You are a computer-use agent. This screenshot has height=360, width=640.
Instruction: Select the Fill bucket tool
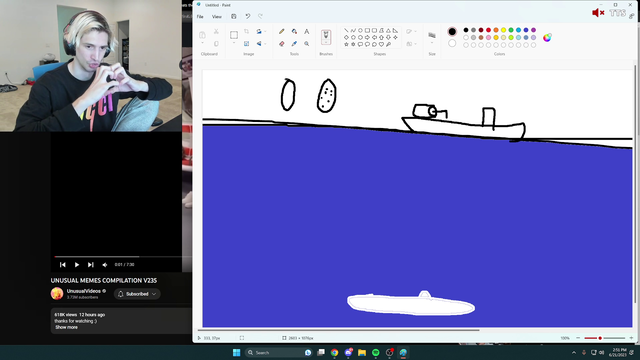(x=294, y=31)
